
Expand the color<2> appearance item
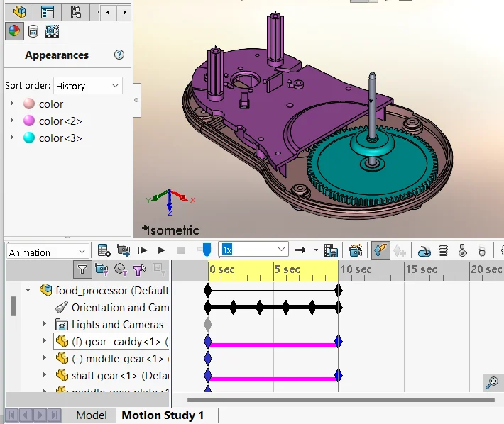[12, 121]
